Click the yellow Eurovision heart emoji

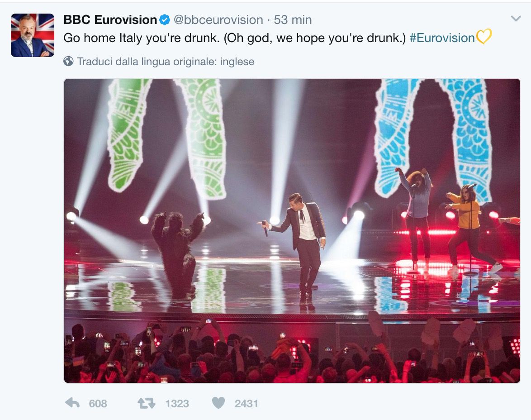[484, 37]
